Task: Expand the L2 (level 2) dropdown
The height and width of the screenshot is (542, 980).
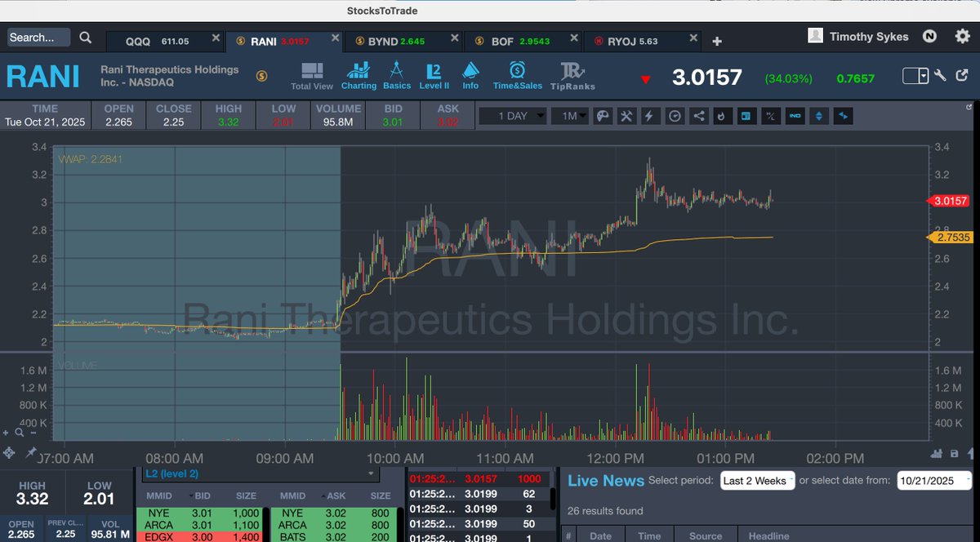Action: point(260,473)
